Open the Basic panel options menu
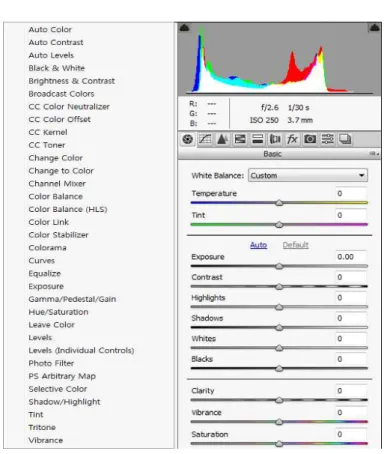Screen dimensions: 387x454 tap(374, 154)
